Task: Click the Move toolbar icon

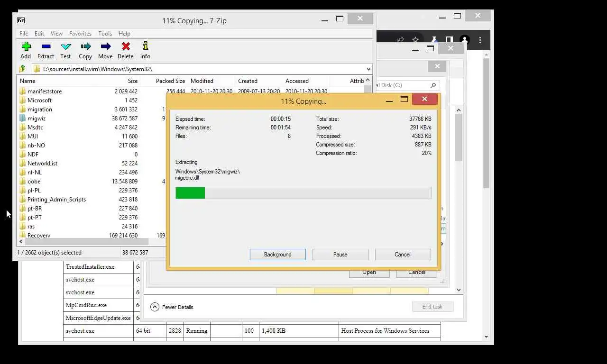Action: click(106, 46)
